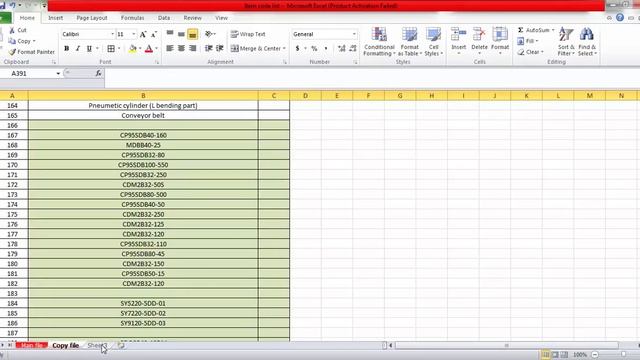640x360 pixels.
Task: Open font color dropdown arrow
Action: pyautogui.click(x=156, y=49)
